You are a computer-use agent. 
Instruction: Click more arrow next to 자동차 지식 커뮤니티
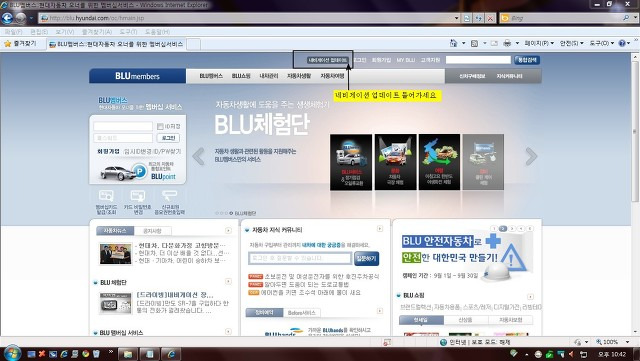click(380, 229)
